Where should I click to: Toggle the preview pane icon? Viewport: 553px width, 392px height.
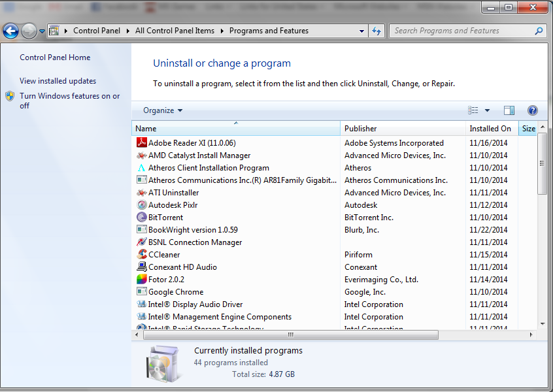coord(509,110)
